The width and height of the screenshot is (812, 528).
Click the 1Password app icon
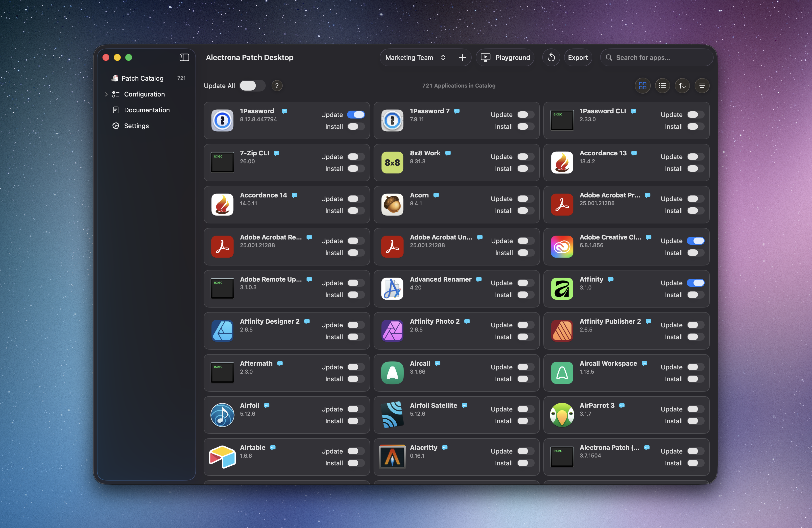tap(222, 120)
